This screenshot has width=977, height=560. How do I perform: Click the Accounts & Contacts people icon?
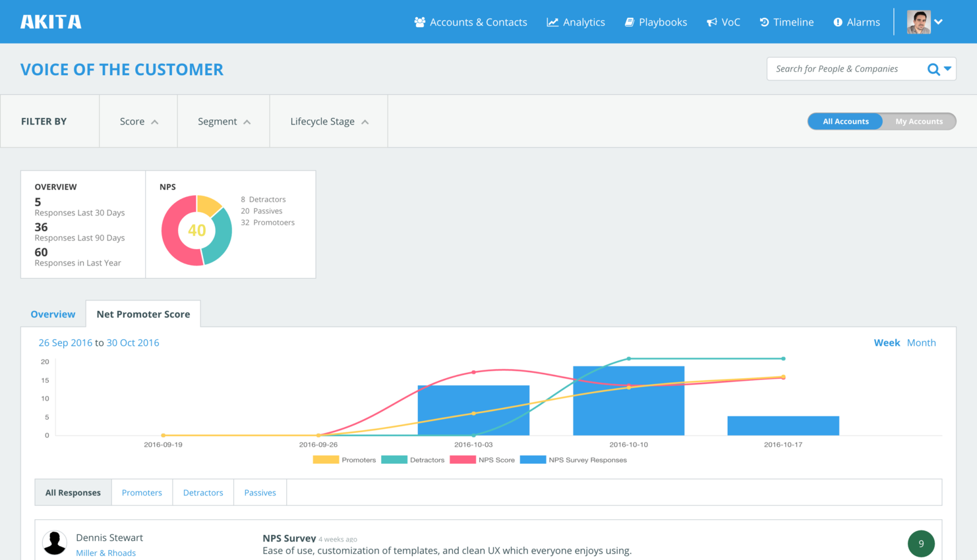click(x=419, y=22)
